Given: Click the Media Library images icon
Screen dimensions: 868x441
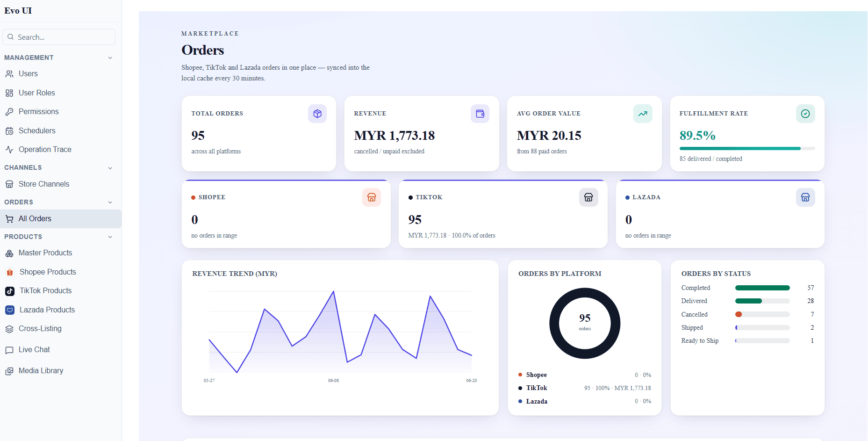Looking at the screenshot, I should (x=9, y=371).
